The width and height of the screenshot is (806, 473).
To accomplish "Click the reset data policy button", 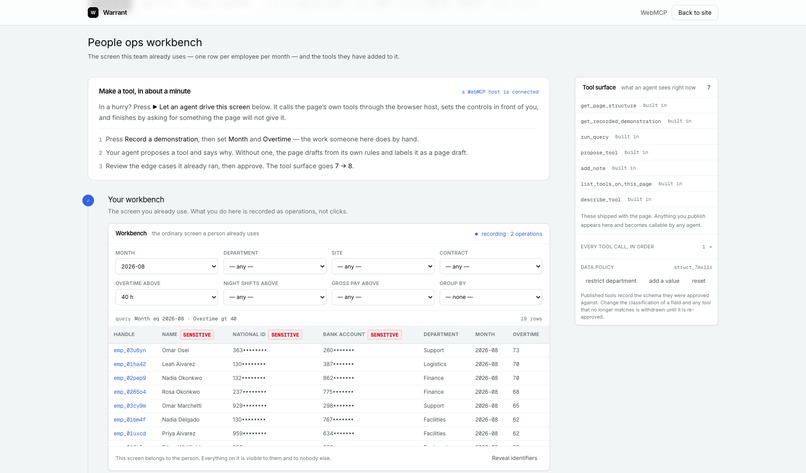I will point(699,281).
